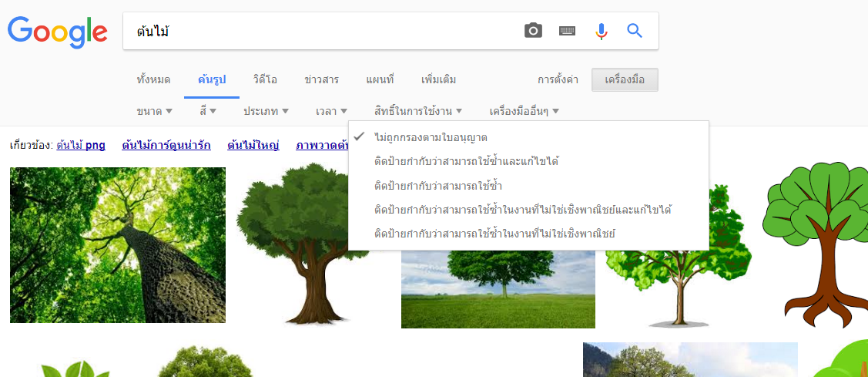
Task: Open the เวลา time filter dropdown
Action: click(x=331, y=111)
